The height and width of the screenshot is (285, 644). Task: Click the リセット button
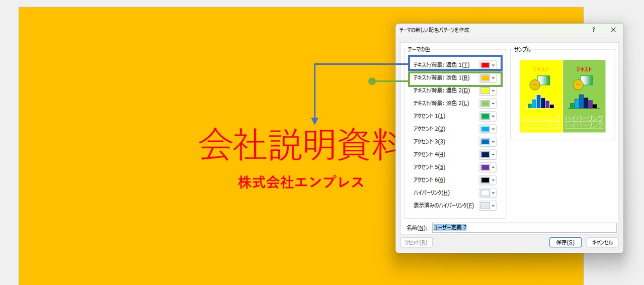[416, 242]
